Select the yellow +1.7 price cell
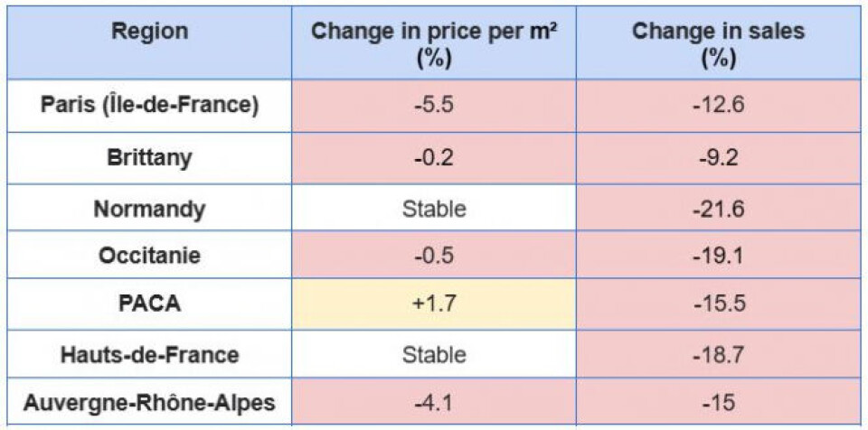This screenshot has height=430, width=868. pos(433,303)
